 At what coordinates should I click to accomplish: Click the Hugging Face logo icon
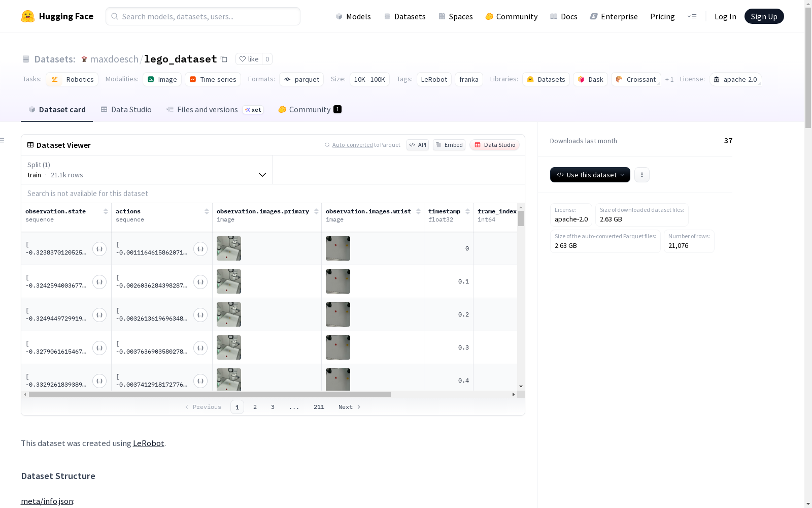point(28,16)
